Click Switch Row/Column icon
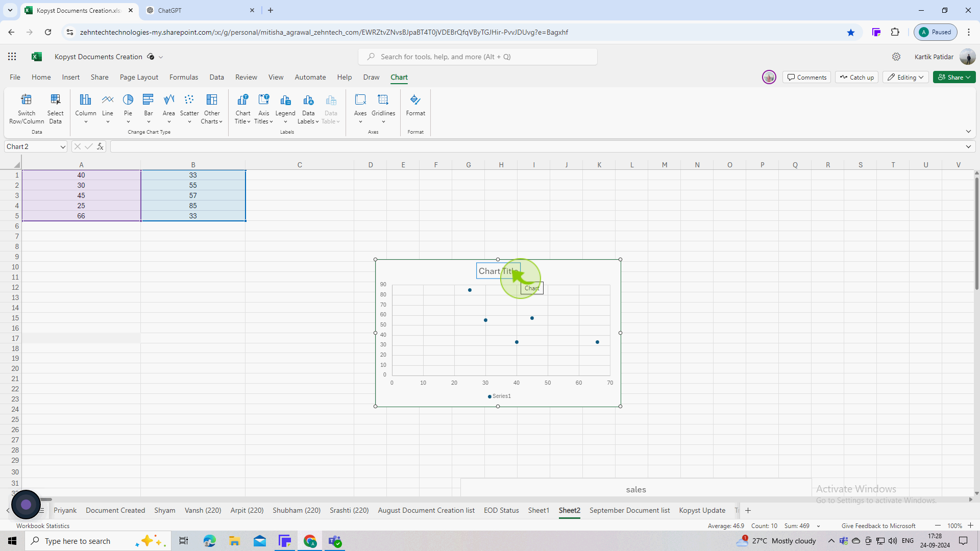Image resolution: width=980 pixels, height=551 pixels. pyautogui.click(x=27, y=109)
